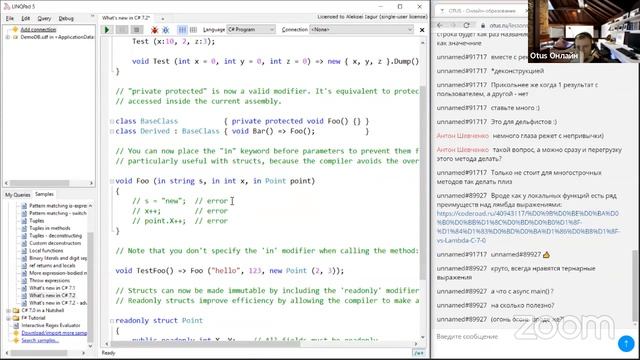Select Data Grids results view icon
The height and width of the screenshot is (360, 640).
193,30
